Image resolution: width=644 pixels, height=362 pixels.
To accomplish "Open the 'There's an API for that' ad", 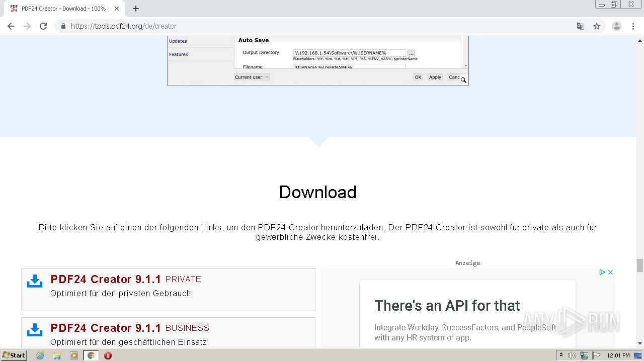I will (447, 306).
